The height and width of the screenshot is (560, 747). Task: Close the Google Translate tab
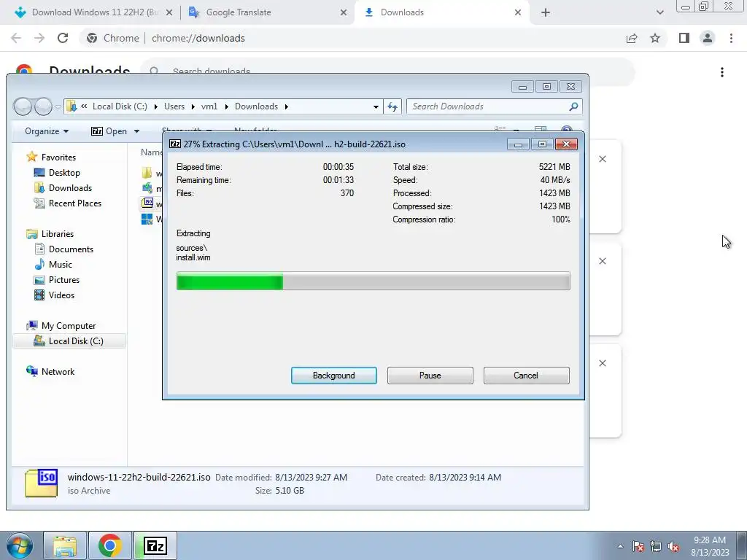coord(344,12)
